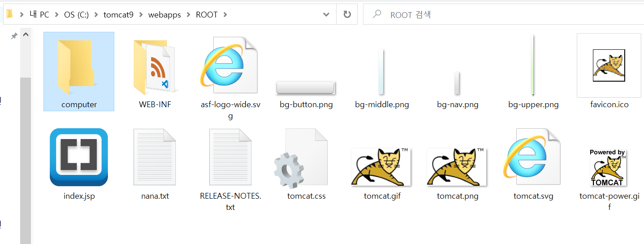Click the tomcat.css name label
644x244 pixels.
pos(307,196)
